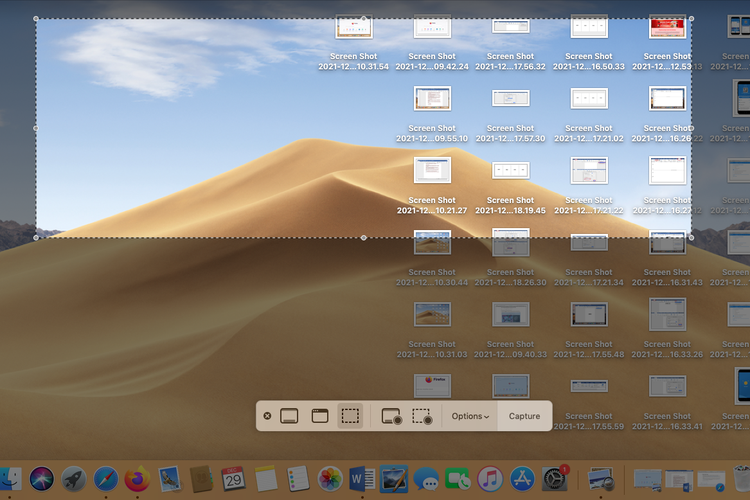Open Contacts book icon in Dock
750x500 pixels.
pos(201,478)
